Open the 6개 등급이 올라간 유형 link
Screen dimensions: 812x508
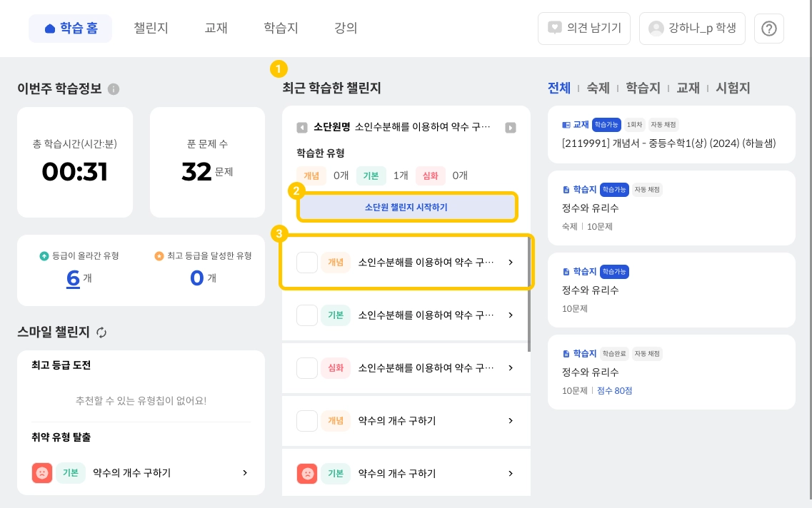tap(73, 278)
